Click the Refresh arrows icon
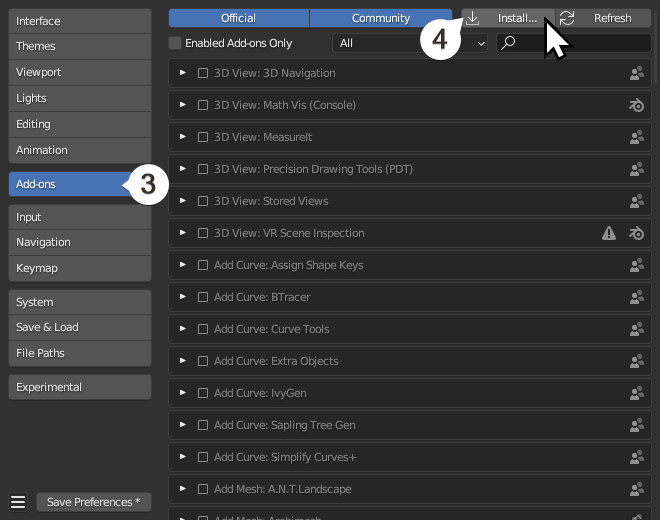The height and width of the screenshot is (520, 660). click(x=567, y=18)
